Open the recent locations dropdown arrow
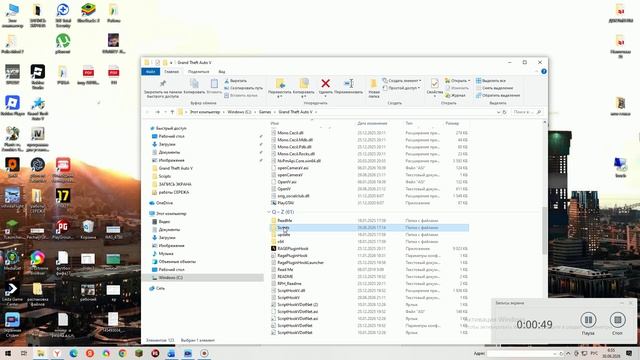640x360 pixels. pos(165,112)
